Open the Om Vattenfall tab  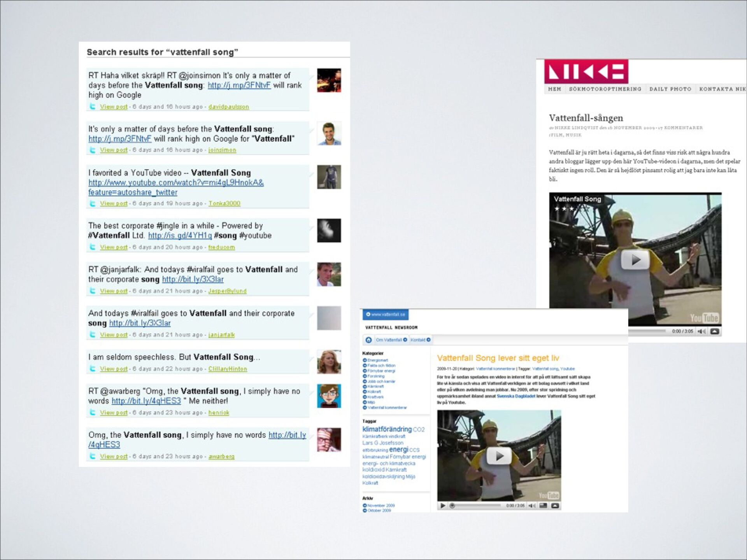tap(391, 340)
